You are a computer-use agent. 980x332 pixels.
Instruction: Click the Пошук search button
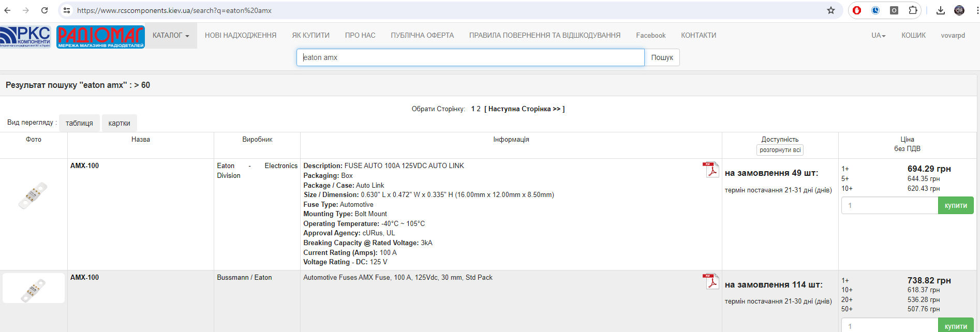[x=662, y=57]
